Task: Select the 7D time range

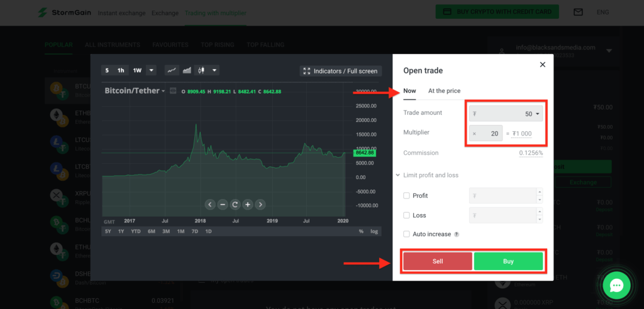Action: coord(195,232)
